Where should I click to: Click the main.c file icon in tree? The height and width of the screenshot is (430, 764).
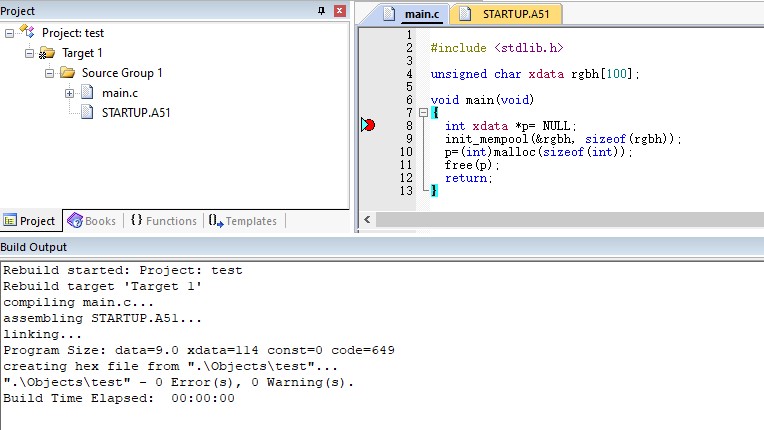(x=87, y=93)
